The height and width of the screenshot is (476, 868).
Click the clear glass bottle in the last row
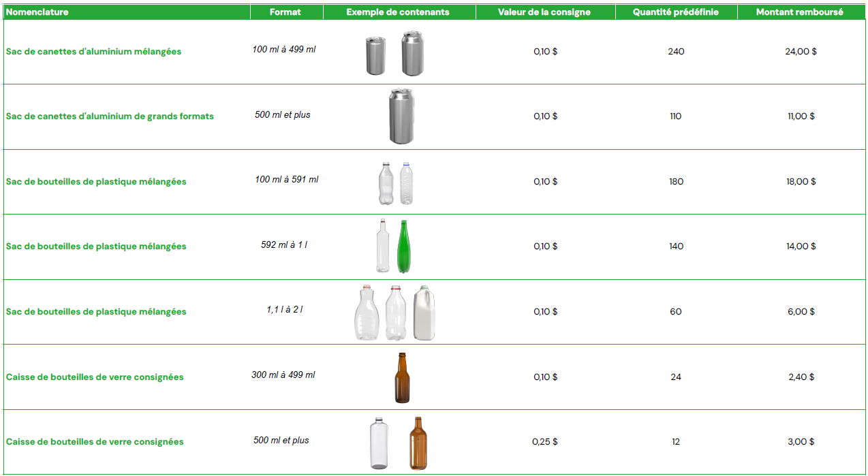[x=379, y=443]
